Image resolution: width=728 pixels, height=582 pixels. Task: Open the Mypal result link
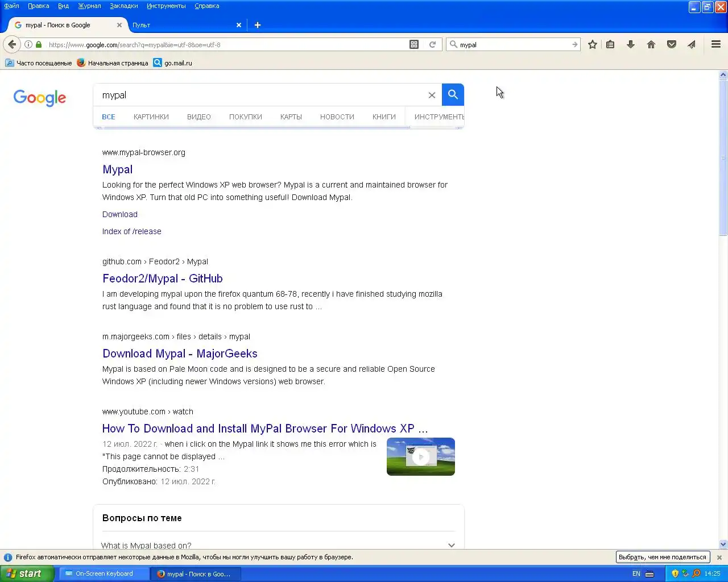(118, 169)
